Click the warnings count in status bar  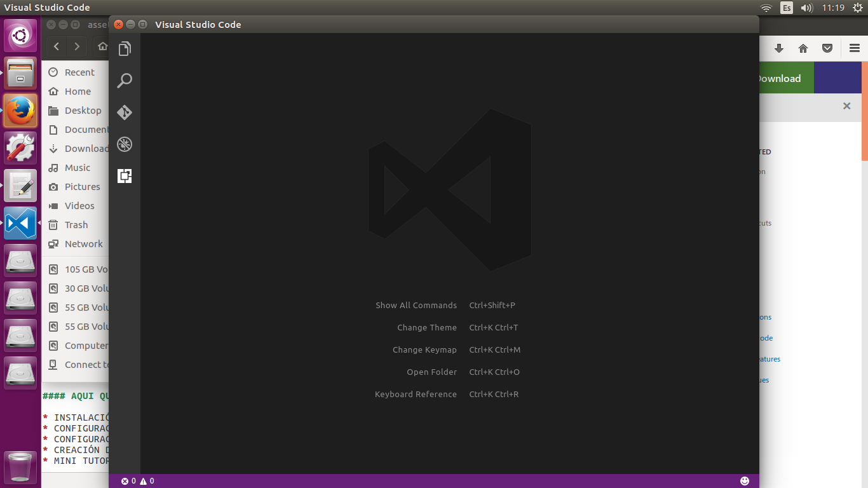pos(147,481)
